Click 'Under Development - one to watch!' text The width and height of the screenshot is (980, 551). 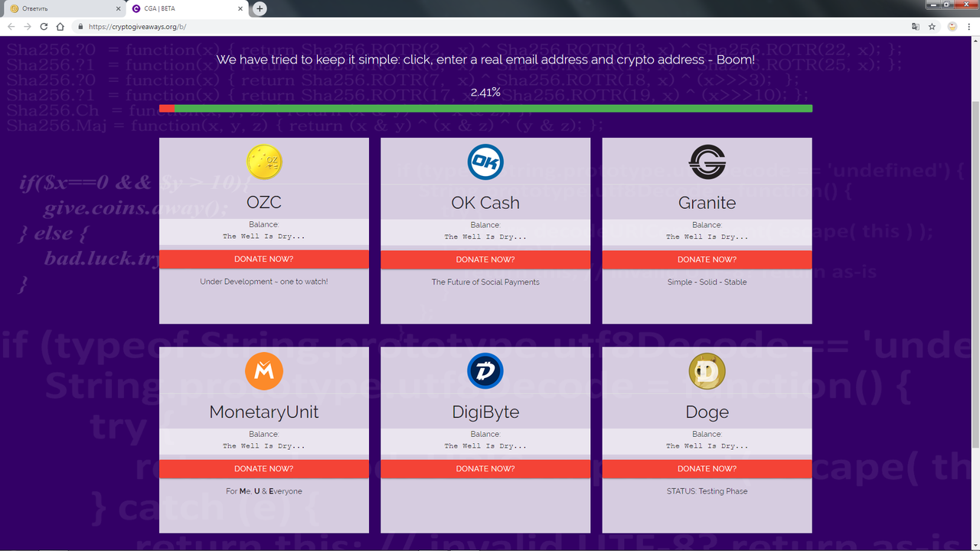pos(264,282)
